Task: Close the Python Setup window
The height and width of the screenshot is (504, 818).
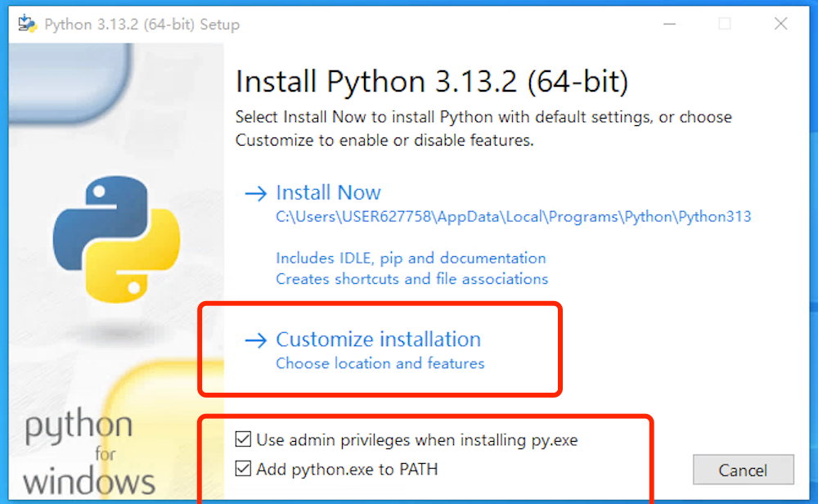Action: (780, 24)
